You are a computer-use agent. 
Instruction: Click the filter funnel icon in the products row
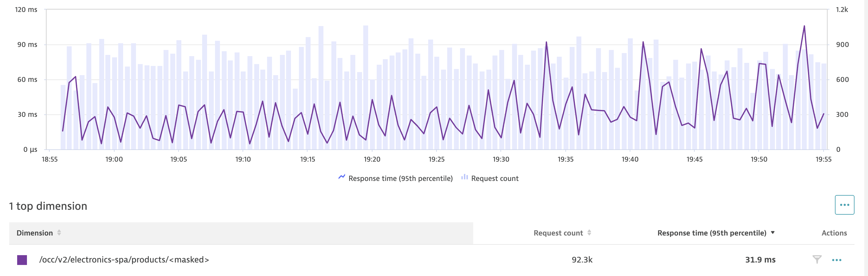coord(817,259)
